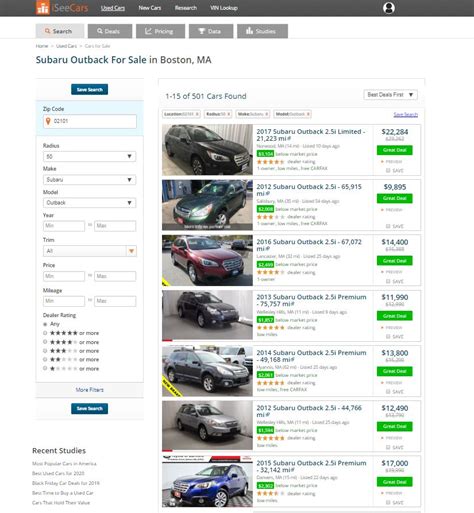Click the zip code location pin icon
Viewport: 474px width, 513px height.
pyautogui.click(x=48, y=121)
